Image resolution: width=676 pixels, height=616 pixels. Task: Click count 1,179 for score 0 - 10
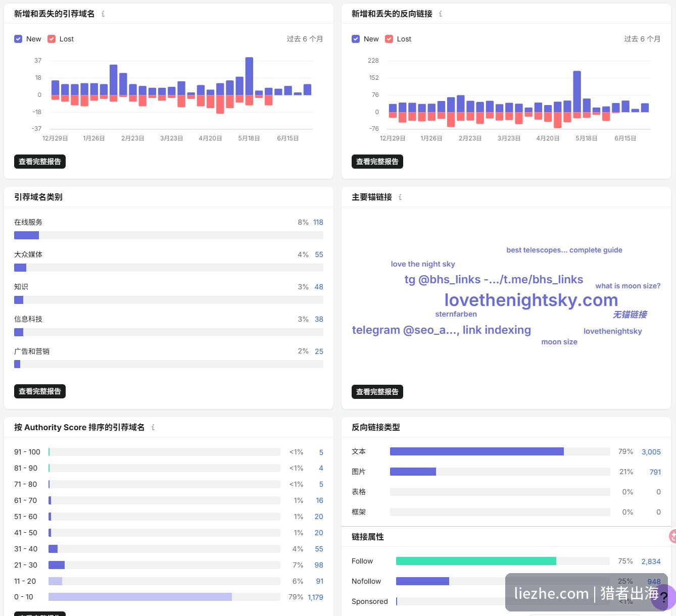coord(315,597)
